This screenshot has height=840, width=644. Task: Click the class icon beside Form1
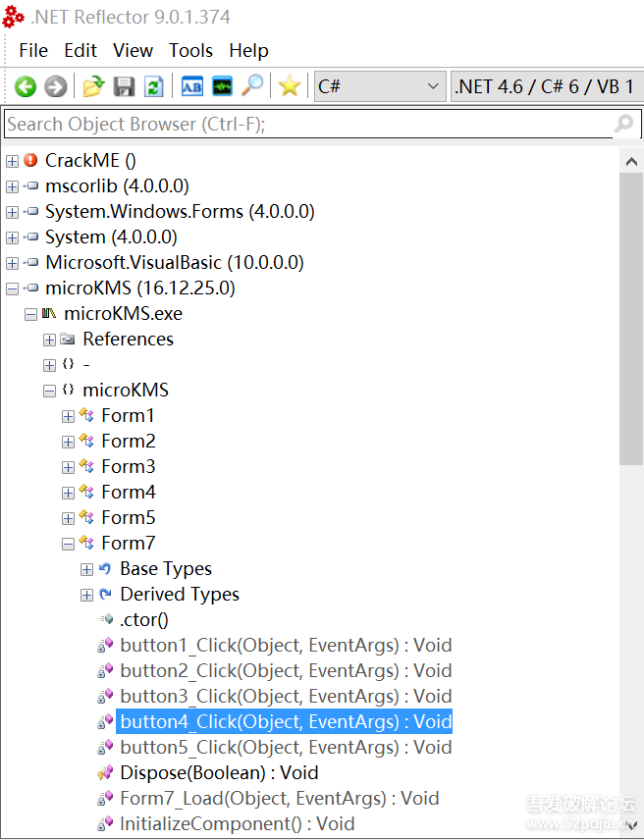(x=86, y=415)
